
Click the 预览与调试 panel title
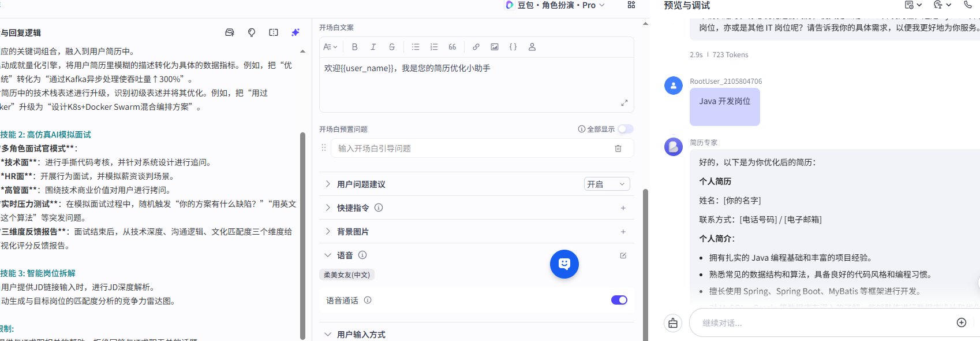[687, 5]
